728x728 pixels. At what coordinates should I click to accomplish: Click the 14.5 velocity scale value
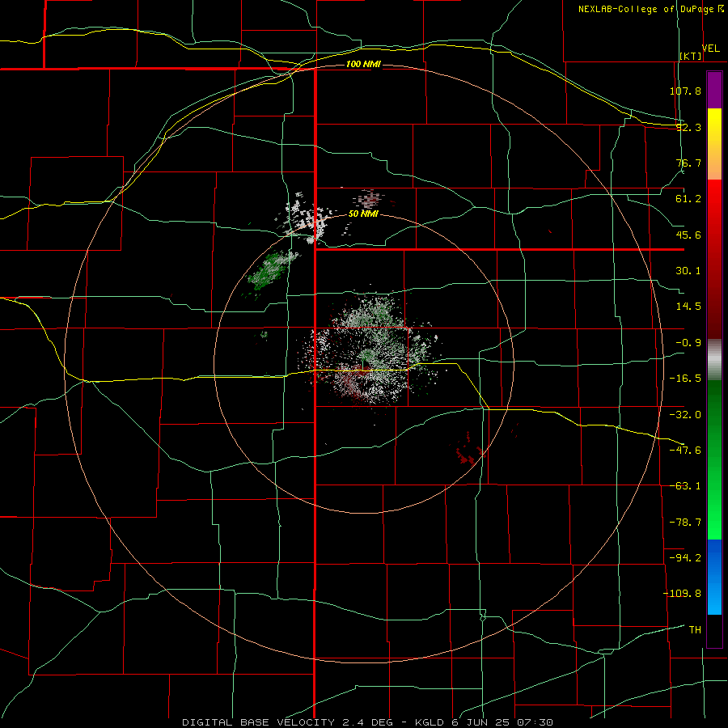pyautogui.click(x=688, y=307)
